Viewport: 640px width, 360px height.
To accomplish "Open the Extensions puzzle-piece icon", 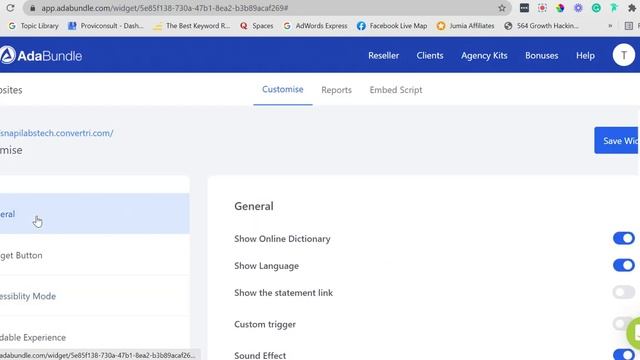I will [632, 8].
